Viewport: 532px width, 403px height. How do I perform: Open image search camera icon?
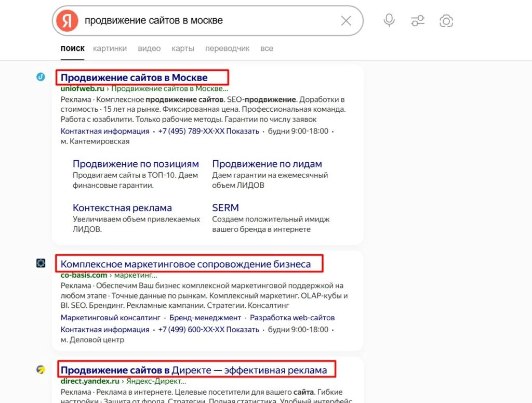click(446, 21)
